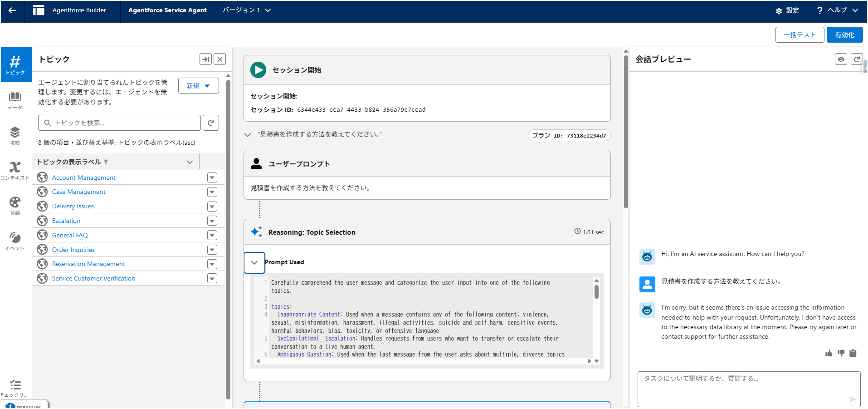Open the Order Inquiries topic
Image resolution: width=868 pixels, height=409 pixels.
pos(73,250)
